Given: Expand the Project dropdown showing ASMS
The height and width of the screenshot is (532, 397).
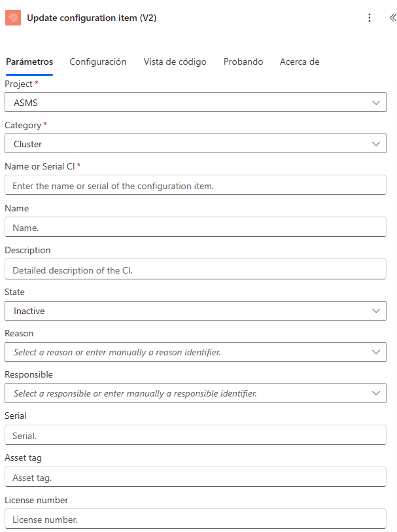Looking at the screenshot, I should click(375, 102).
